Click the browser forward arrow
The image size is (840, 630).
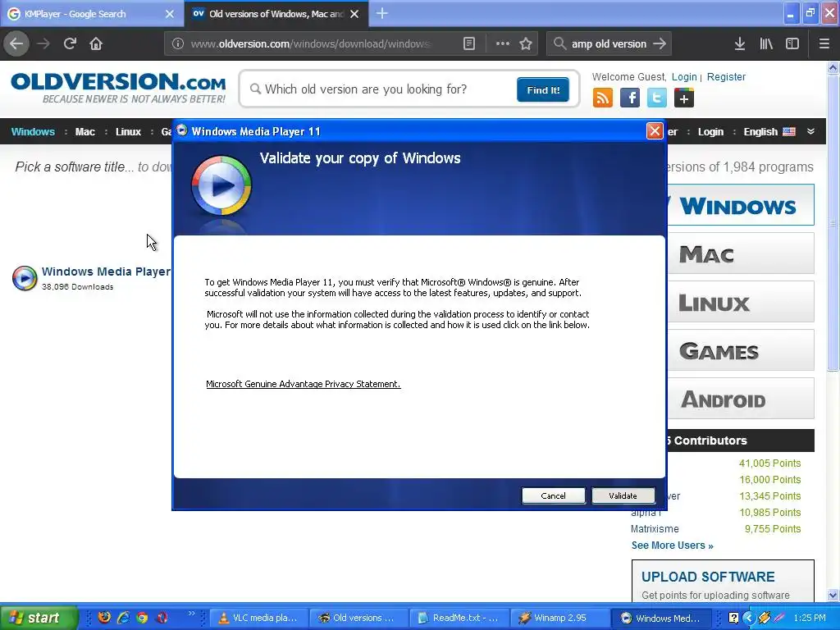44,43
